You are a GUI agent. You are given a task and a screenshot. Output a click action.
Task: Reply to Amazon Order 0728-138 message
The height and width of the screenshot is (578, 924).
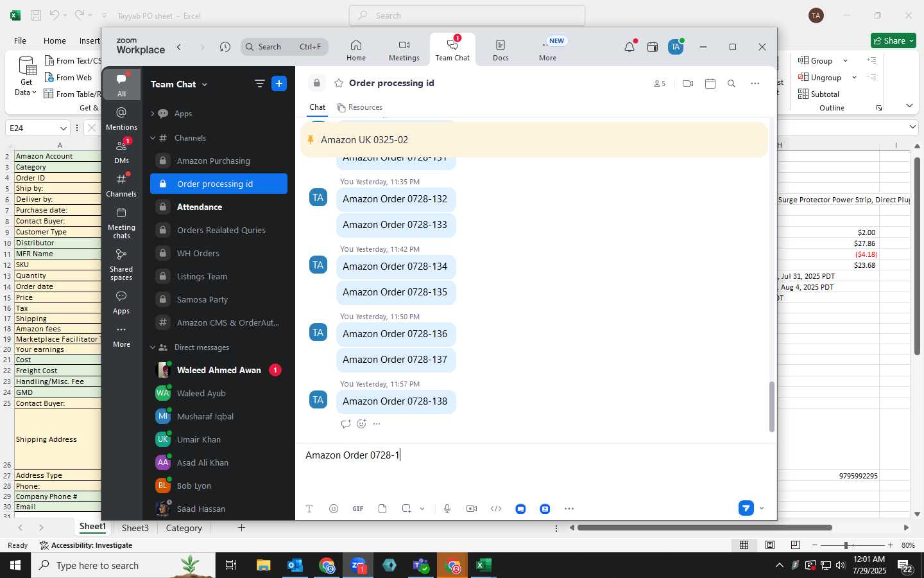(x=346, y=424)
